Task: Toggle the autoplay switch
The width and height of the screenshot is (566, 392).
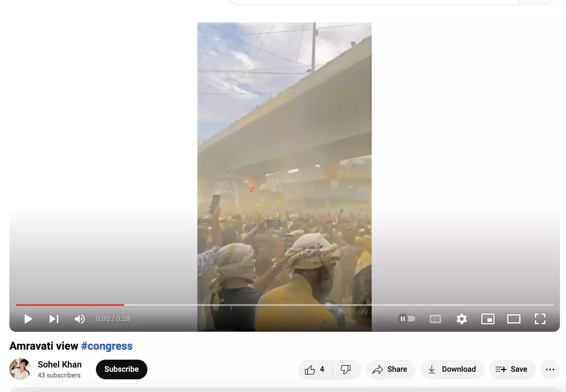Action: coord(407,319)
